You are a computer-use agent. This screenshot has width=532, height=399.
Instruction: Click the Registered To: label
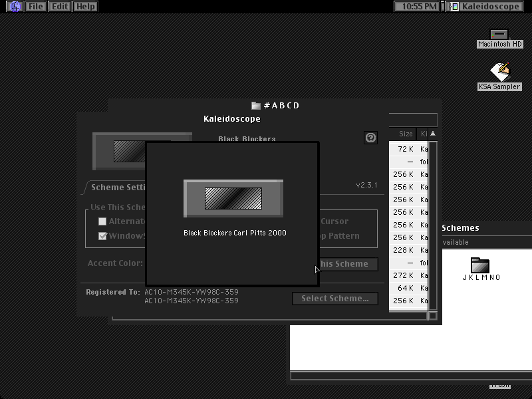113,292
